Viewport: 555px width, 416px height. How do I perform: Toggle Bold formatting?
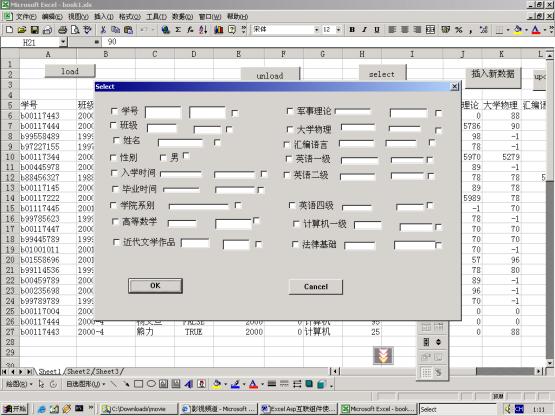[x=352, y=30]
